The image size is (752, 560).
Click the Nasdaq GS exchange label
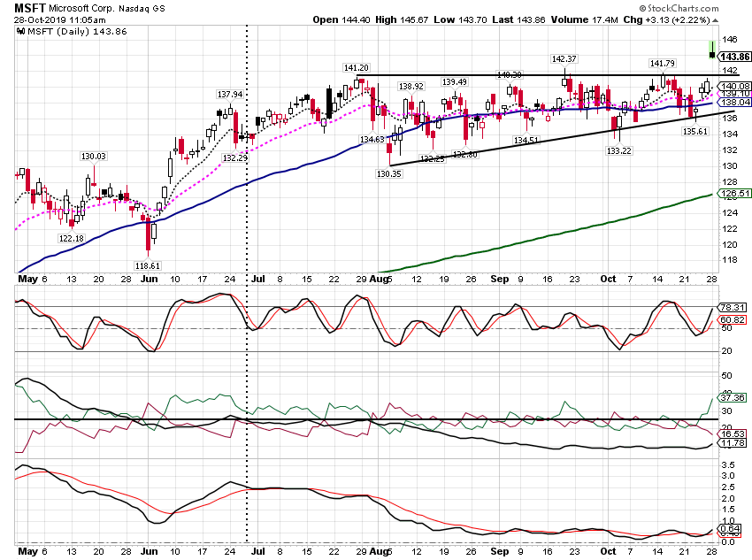[142, 8]
